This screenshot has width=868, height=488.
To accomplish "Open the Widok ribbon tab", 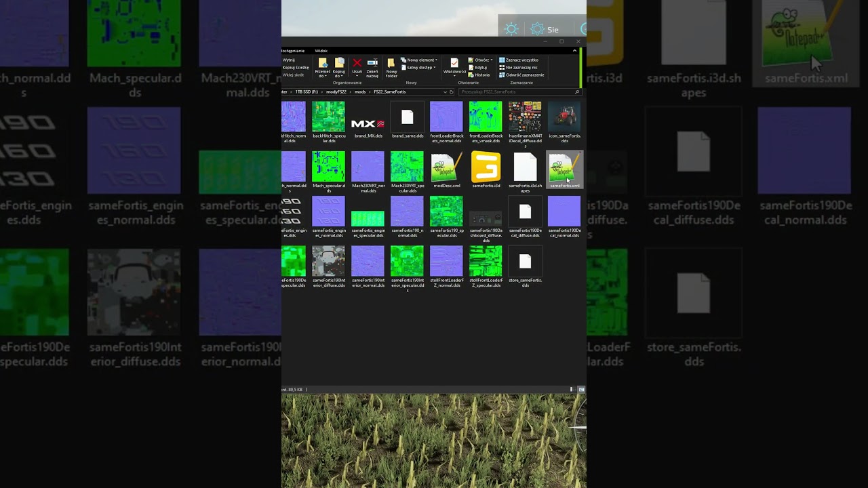I will [321, 51].
